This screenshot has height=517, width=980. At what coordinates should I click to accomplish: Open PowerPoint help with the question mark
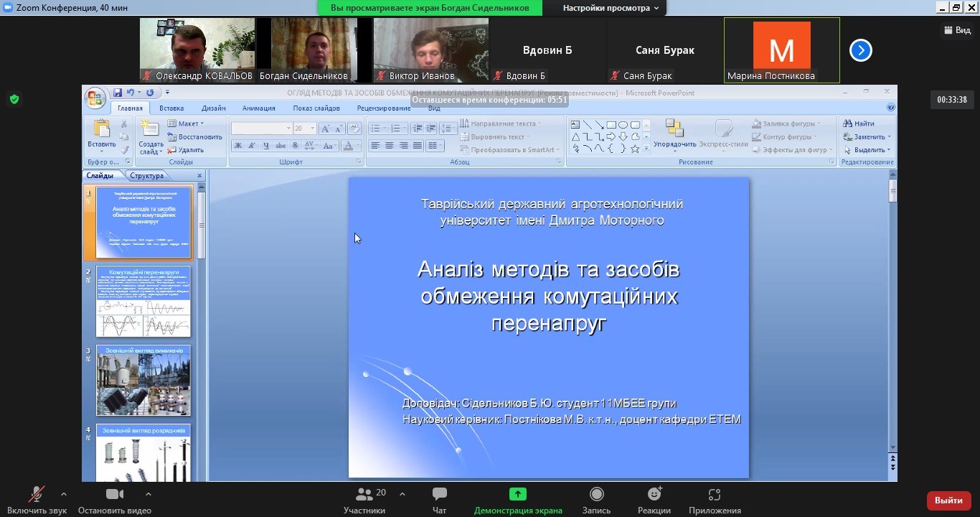point(890,108)
